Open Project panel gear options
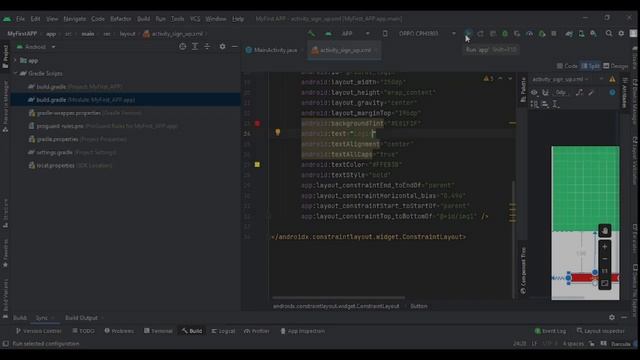 coord(222,47)
